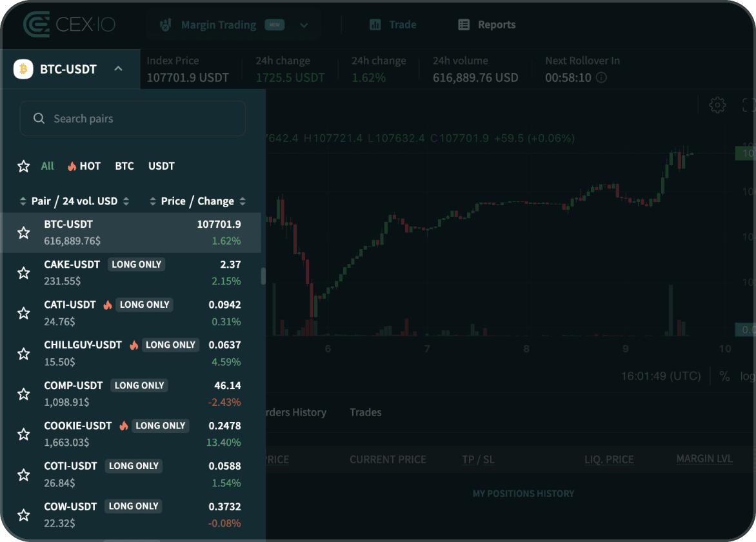Click Next Rollover info icon
The image size is (756, 542).
click(601, 77)
